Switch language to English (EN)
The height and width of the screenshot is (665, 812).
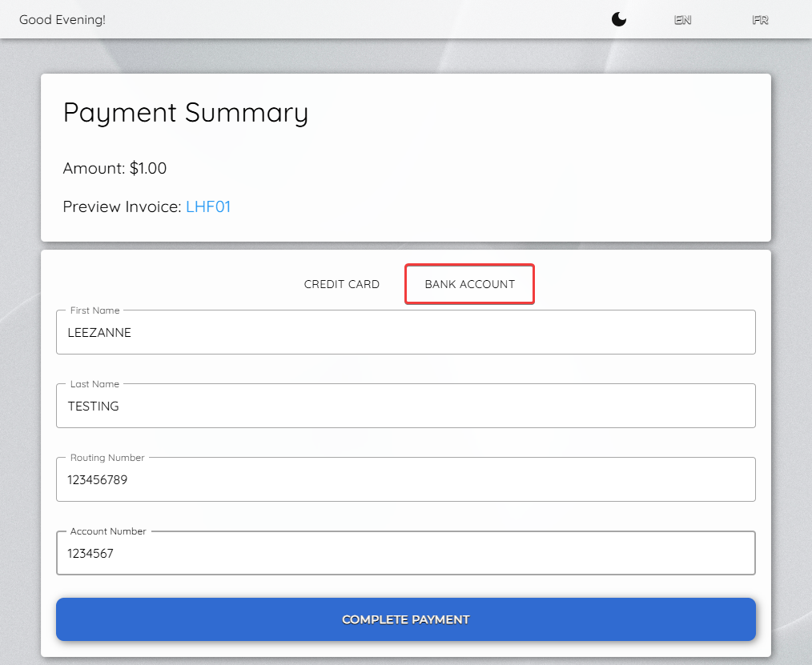coord(682,20)
